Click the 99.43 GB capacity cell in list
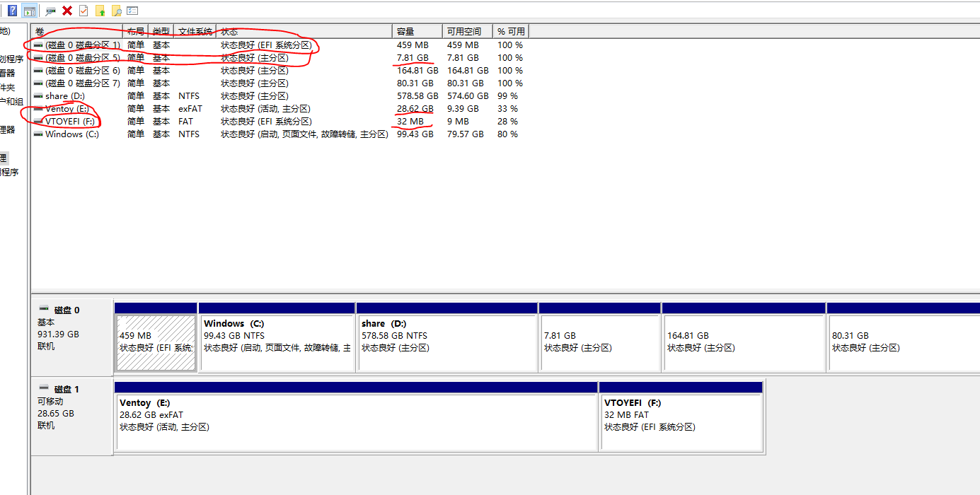The width and height of the screenshot is (980, 495). (x=415, y=134)
